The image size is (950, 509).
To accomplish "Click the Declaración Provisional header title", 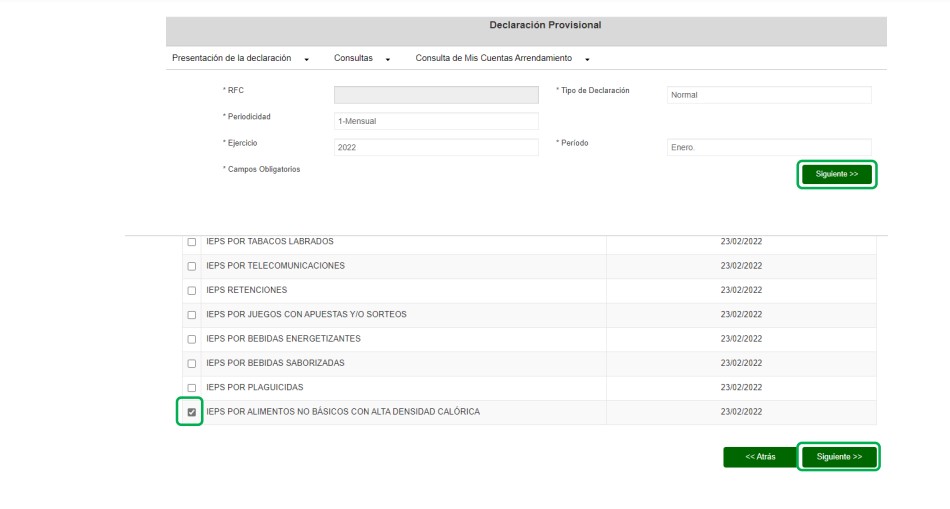I will click(x=545, y=25).
